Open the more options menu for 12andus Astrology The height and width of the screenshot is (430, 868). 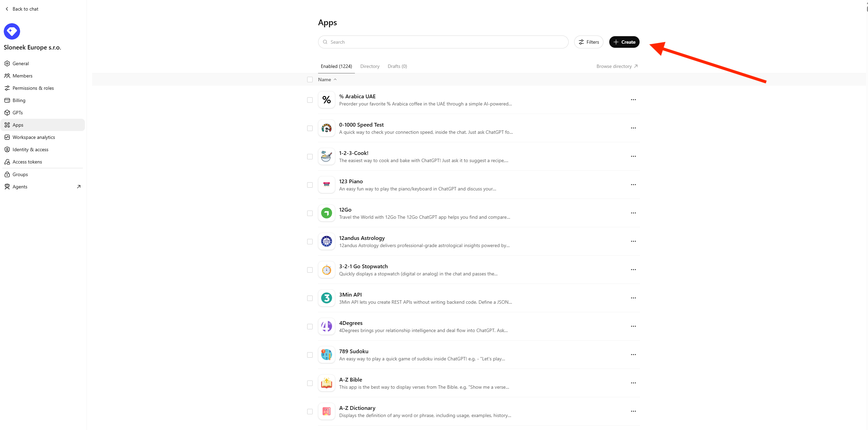(633, 241)
